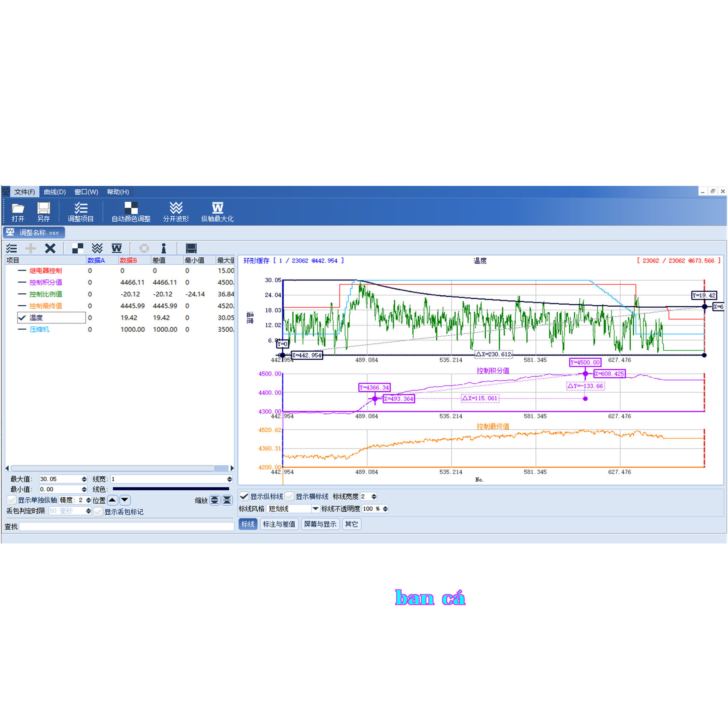Viewport: 728px width, 728px height.
Task: Click the 差值 column header
Action: click(167, 260)
